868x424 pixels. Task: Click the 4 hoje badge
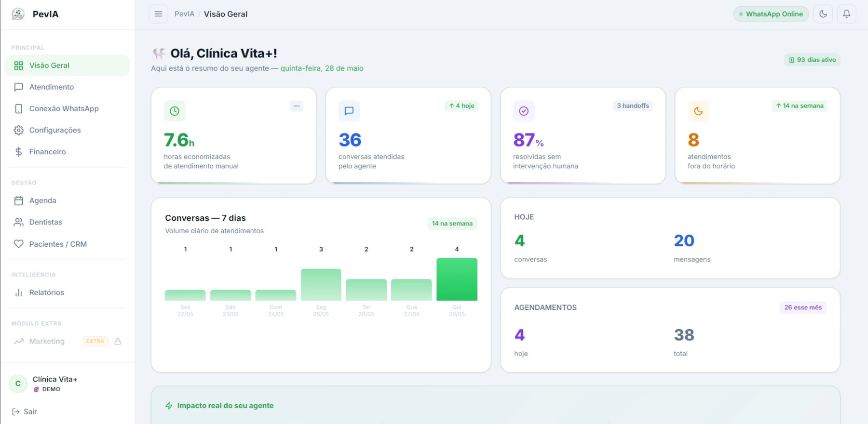click(461, 106)
